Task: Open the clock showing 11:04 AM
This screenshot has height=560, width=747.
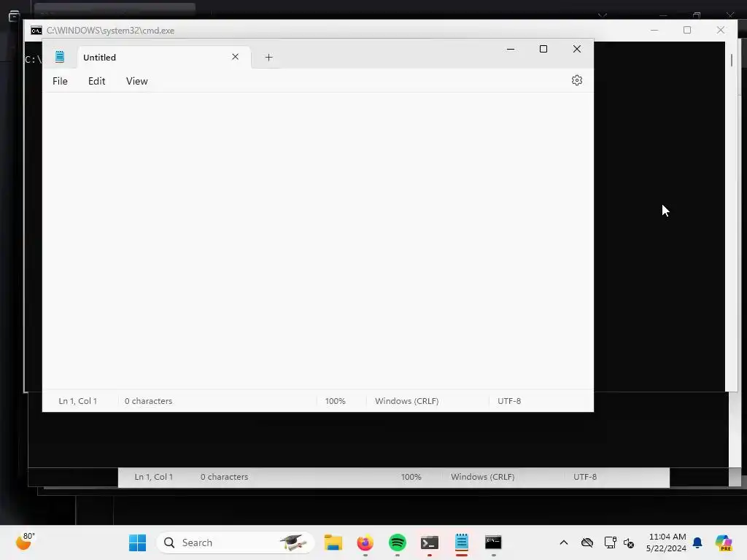Action: [x=666, y=542]
